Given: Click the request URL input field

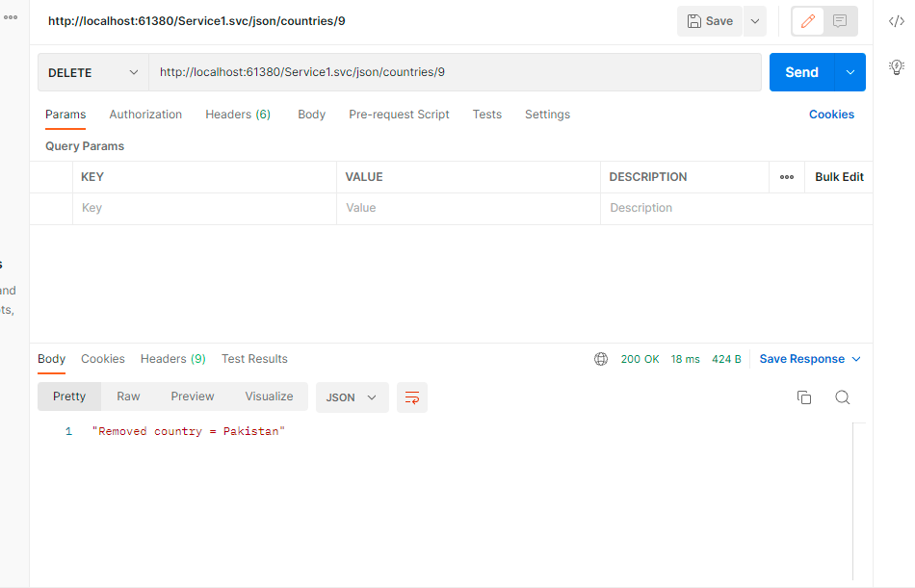Looking at the screenshot, I should tap(456, 72).
